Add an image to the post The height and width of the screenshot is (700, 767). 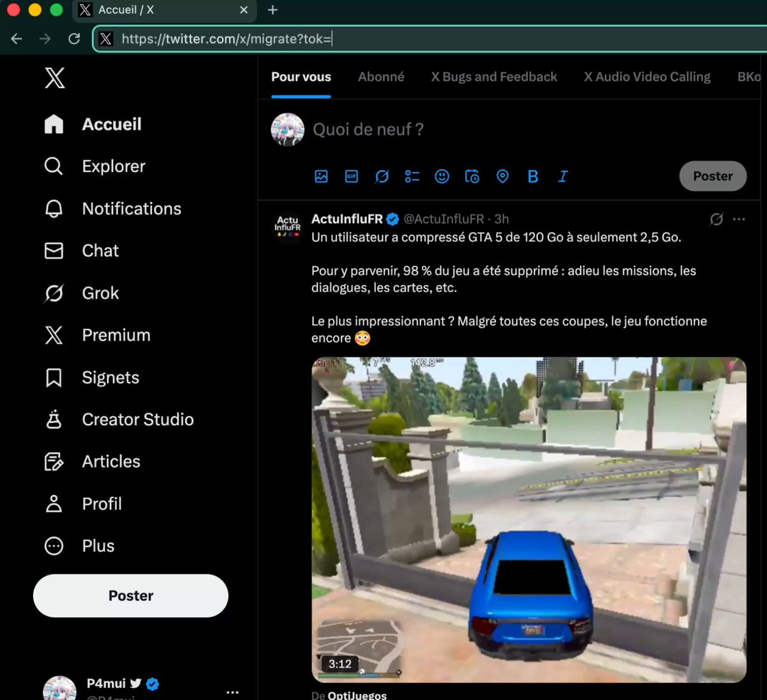click(x=321, y=176)
